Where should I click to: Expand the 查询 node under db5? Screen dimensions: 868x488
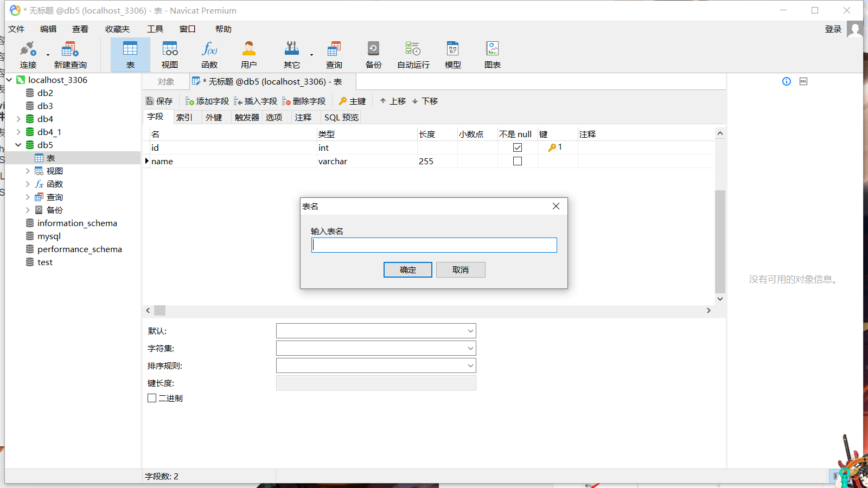coord(28,197)
